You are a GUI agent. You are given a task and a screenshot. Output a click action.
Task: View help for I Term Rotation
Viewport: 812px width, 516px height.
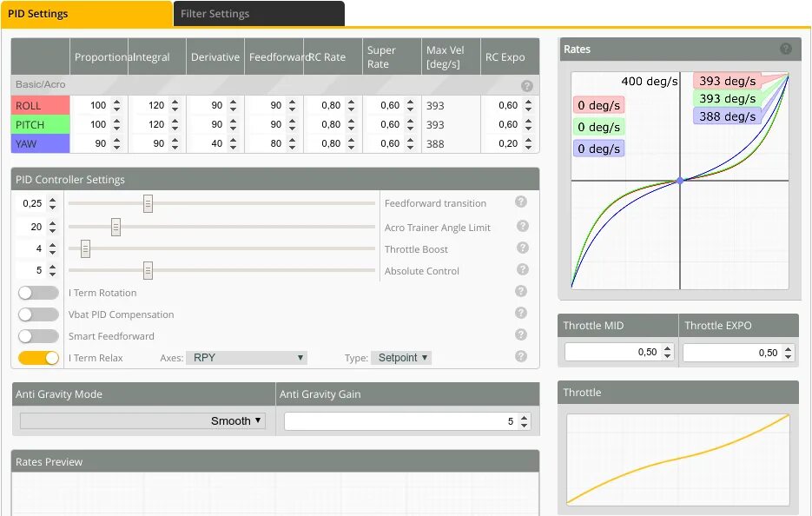click(521, 291)
